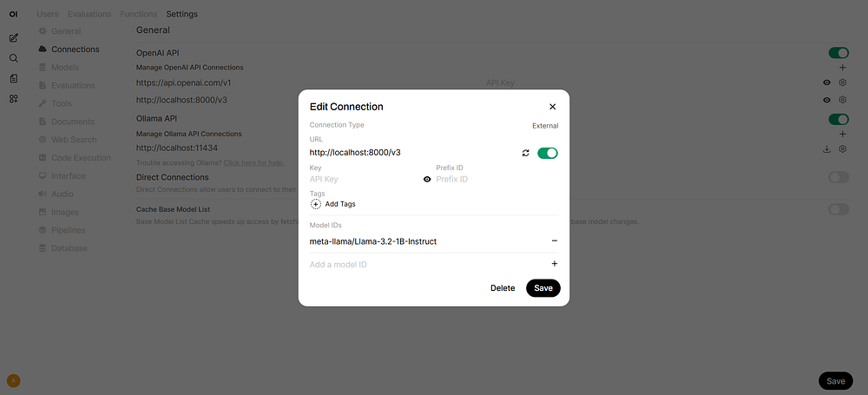Click download icon for localhost:11434
This screenshot has height=395, width=868.
pyautogui.click(x=826, y=148)
